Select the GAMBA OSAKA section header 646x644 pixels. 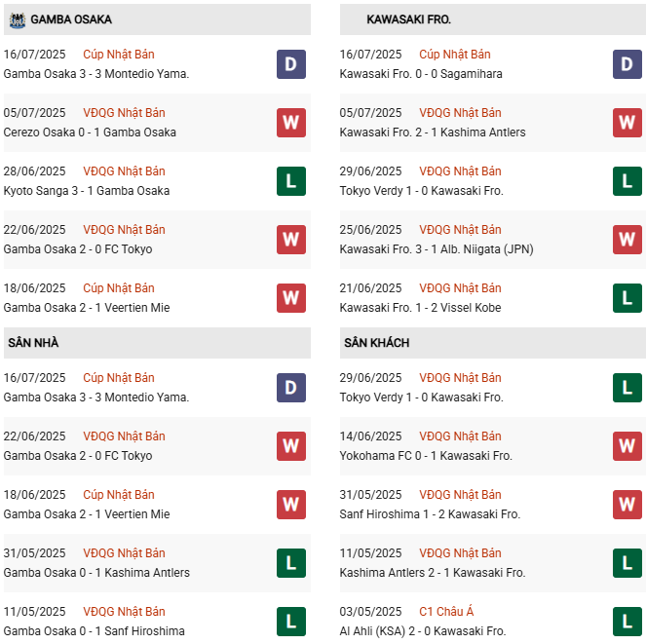click(x=71, y=19)
